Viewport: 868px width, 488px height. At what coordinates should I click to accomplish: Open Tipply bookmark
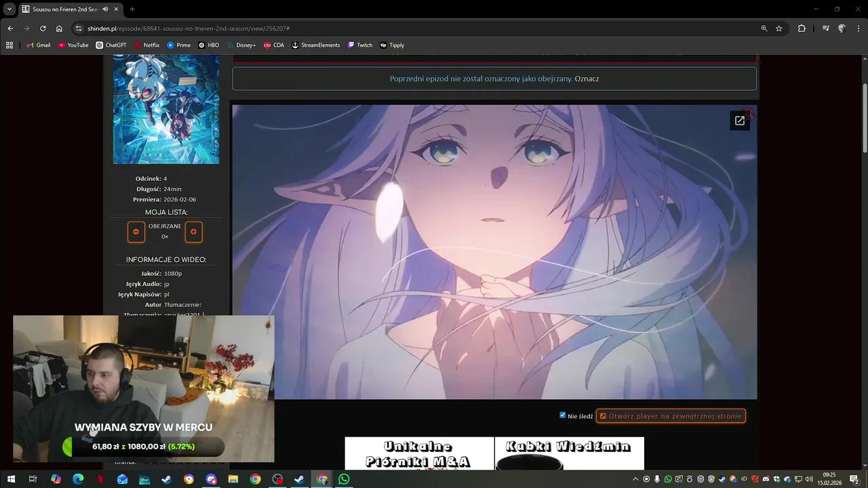point(392,45)
